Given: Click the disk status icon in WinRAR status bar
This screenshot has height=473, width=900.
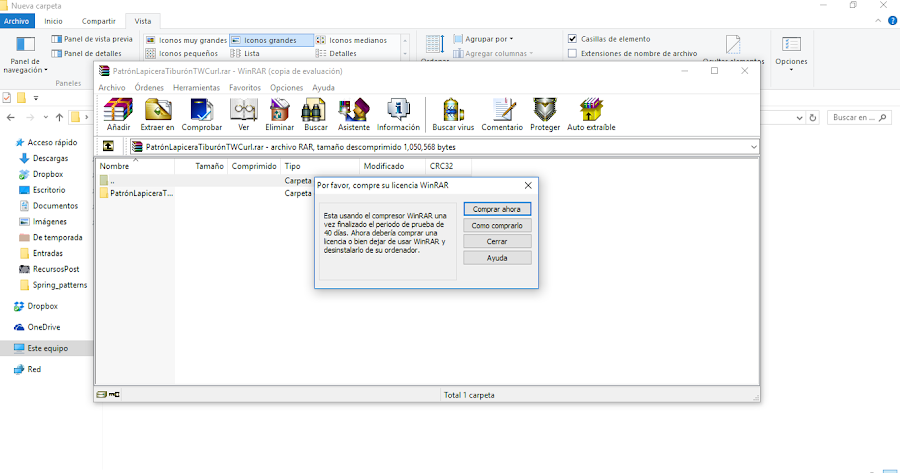Looking at the screenshot, I should pos(102,394).
